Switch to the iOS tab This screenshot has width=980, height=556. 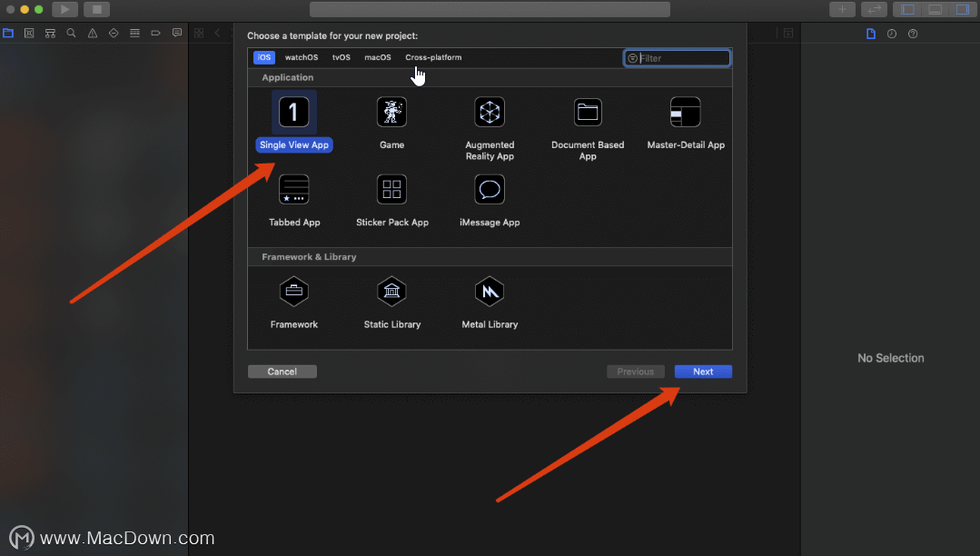tap(264, 57)
